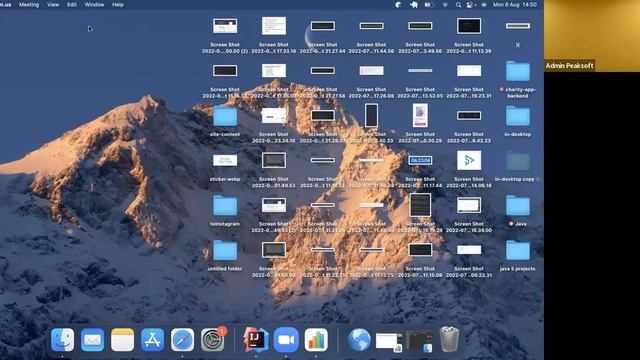
Task: Select screenshot ending 01.49.53
Action: [x=274, y=160]
